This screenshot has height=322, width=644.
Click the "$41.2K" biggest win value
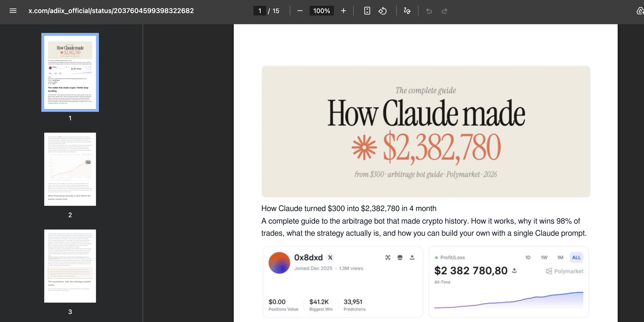[x=319, y=302]
